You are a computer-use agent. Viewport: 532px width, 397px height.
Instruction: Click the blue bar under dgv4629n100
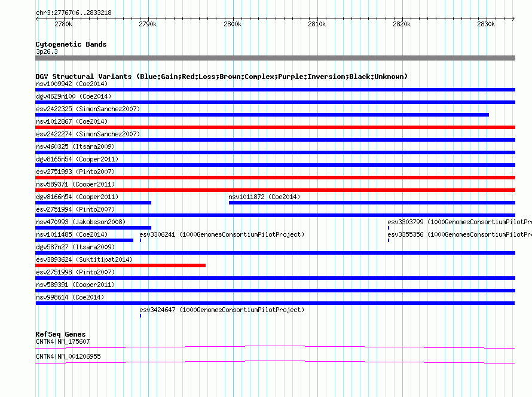(275, 102)
